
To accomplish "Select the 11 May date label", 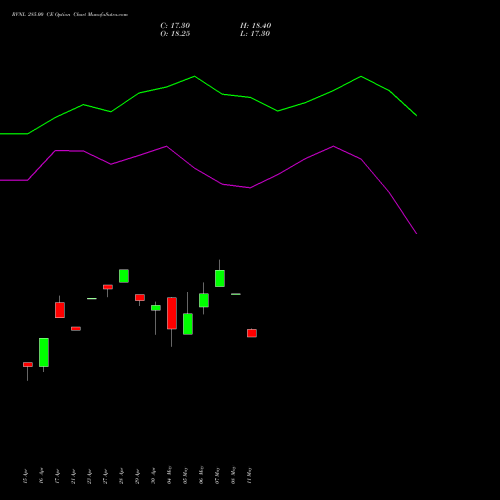I will [250, 476].
